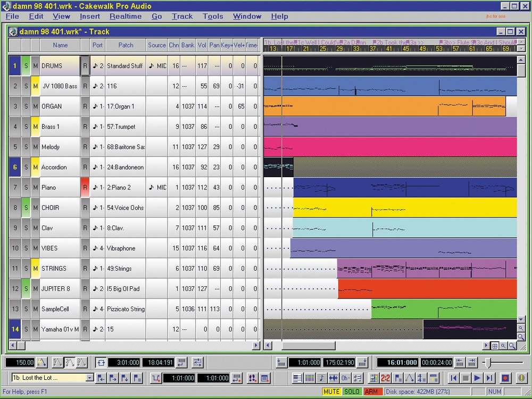Image resolution: width=532 pixels, height=399 pixels.
Task: Unmute the JV 1080 Bass track
Action: 35,86
